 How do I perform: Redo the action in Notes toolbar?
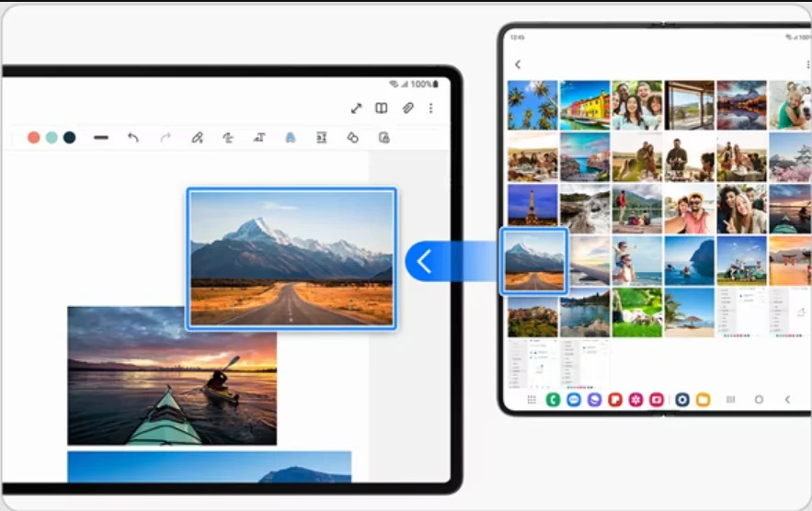click(166, 138)
